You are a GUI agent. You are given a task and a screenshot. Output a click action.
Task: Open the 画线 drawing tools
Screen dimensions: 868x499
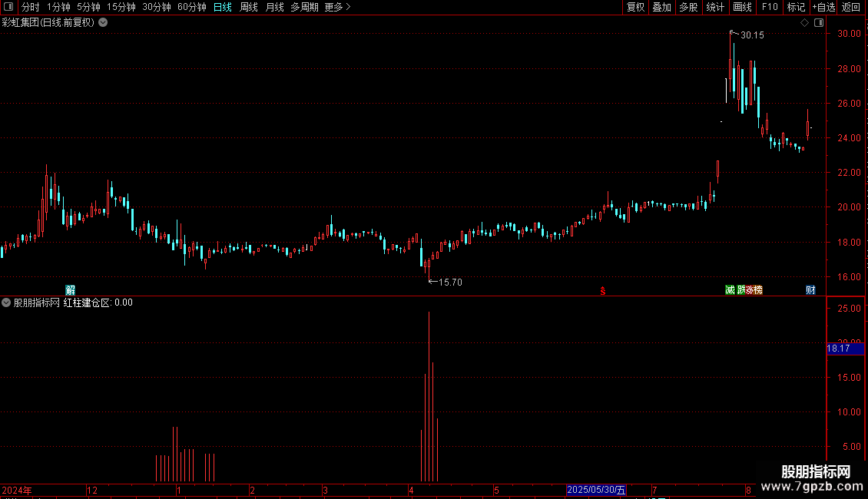742,7
